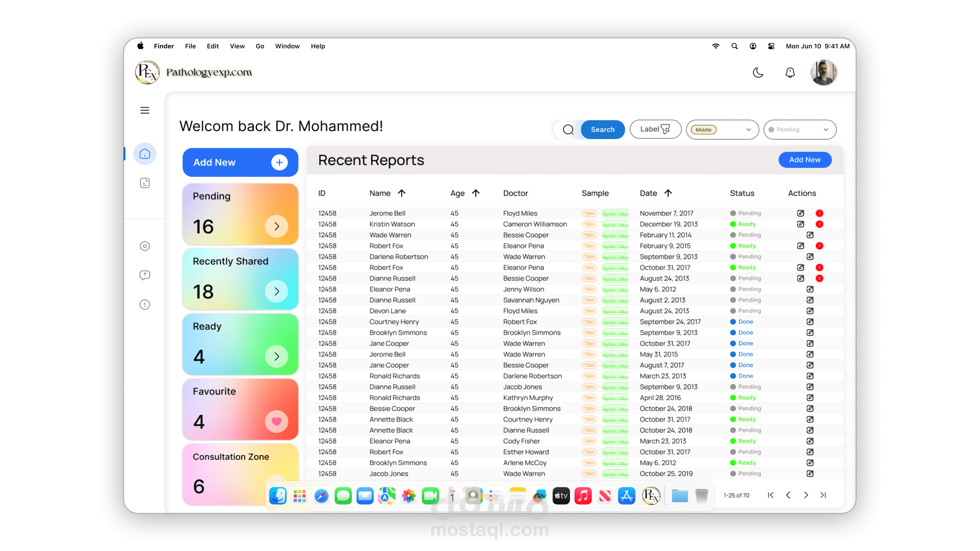Expand Pending card chevron arrow
The height and width of the screenshot is (551, 980).
(x=276, y=226)
